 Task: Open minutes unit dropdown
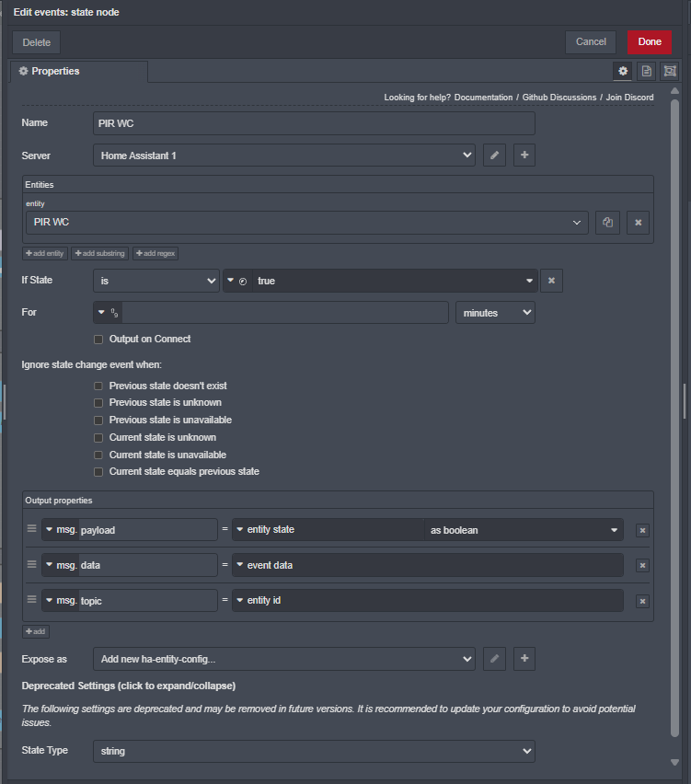(x=495, y=313)
